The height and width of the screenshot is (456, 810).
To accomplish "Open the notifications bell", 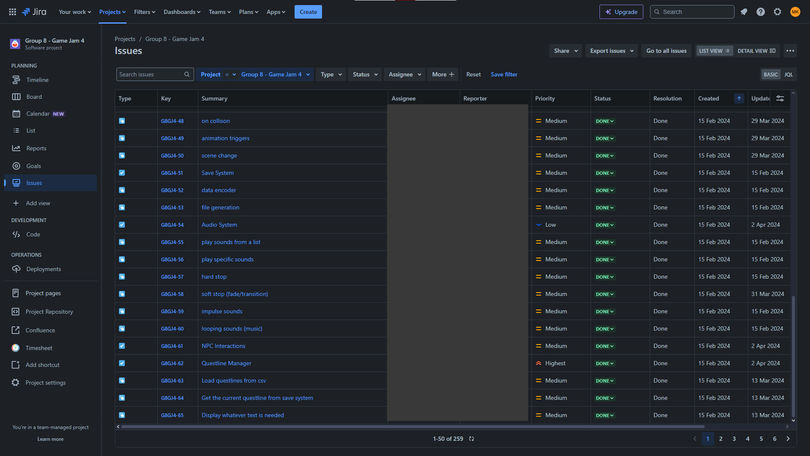I will point(744,11).
